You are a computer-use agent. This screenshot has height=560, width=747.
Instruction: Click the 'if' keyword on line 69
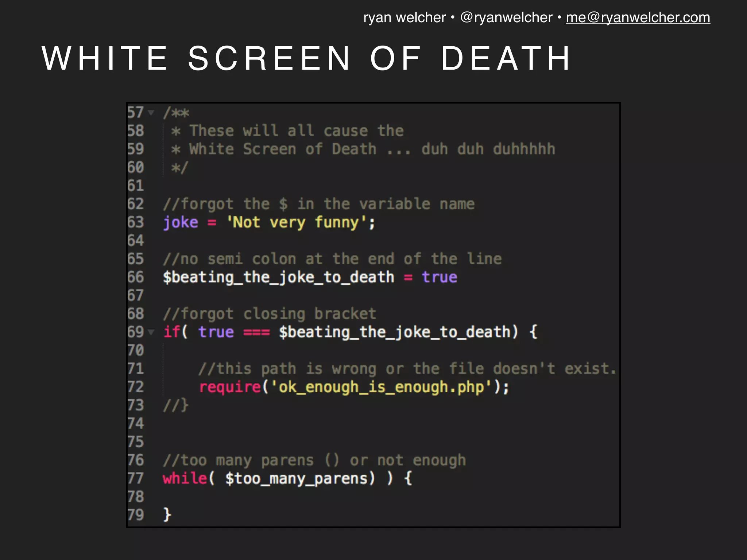pyautogui.click(x=171, y=332)
